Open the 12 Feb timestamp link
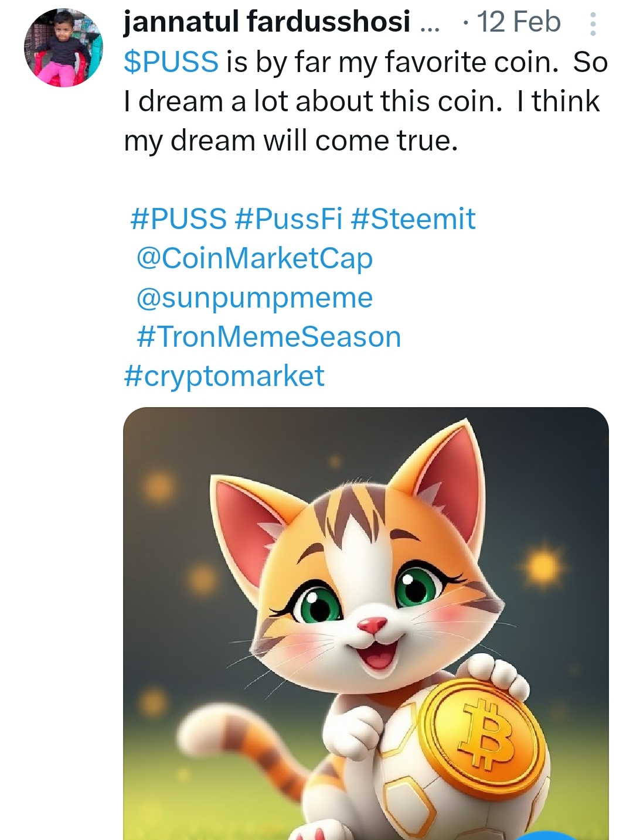This screenshot has height=840, width=633. (519, 22)
